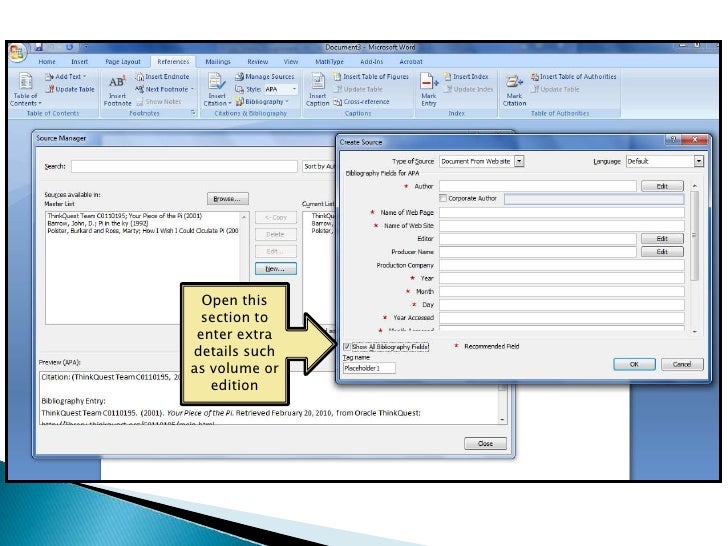
Task: Open the Type of Source dropdown
Action: tap(520, 161)
